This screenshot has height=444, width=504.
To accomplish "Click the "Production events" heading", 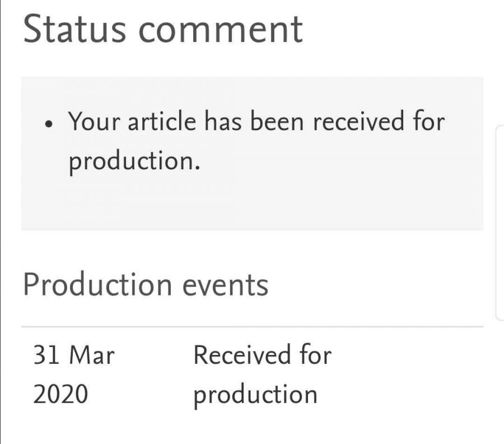I will click(146, 285).
